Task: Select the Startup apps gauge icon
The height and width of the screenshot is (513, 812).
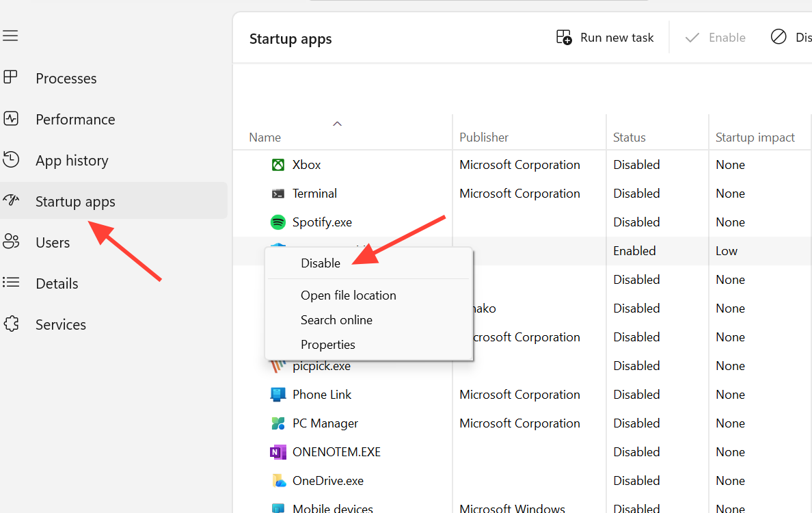Action: (11, 200)
